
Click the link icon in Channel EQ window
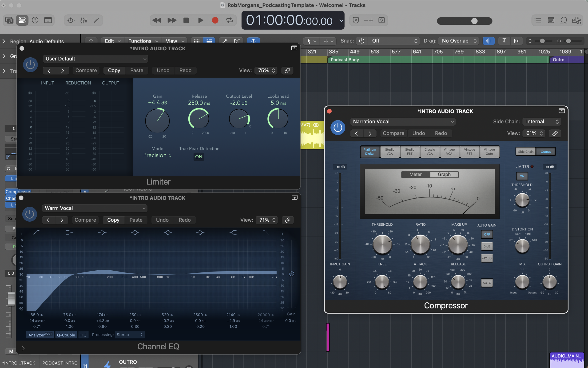pos(288,220)
